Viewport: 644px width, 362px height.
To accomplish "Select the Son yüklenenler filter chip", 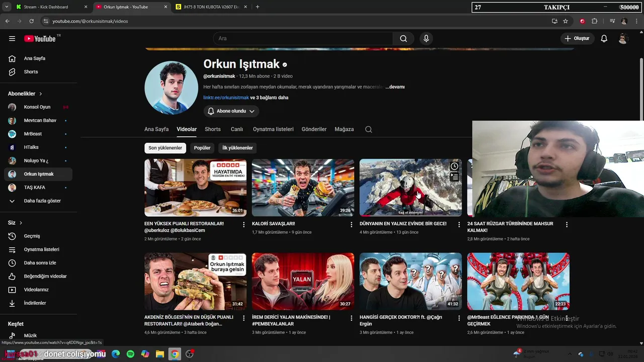I will (x=165, y=148).
